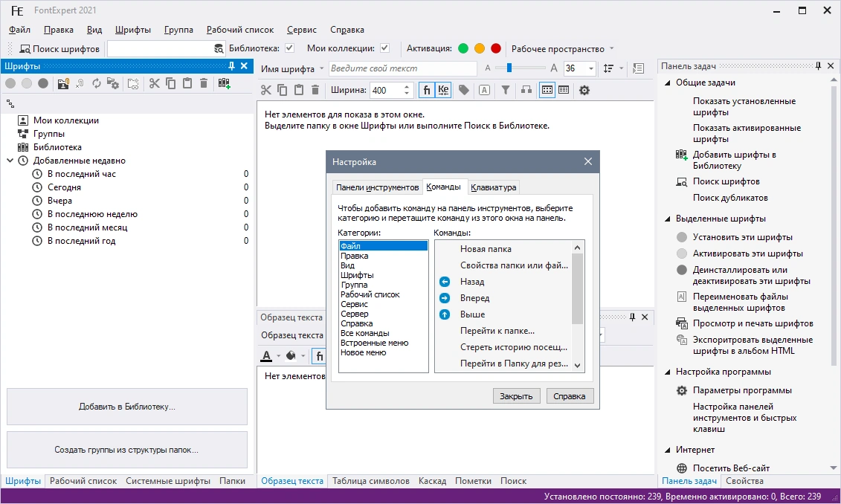Image resolution: width=841 pixels, height=504 pixels.
Task: Toggle the Библиотека checkbox
Action: pos(290,48)
